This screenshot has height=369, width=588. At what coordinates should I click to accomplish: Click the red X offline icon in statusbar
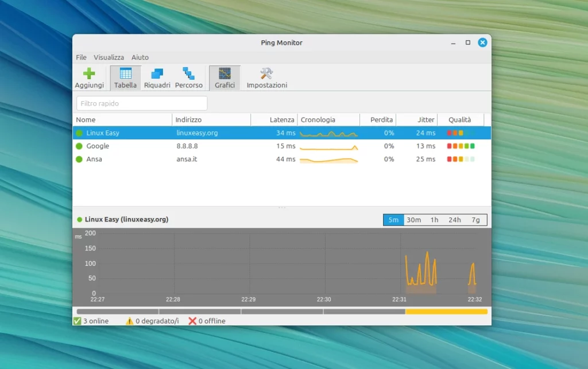pos(192,321)
